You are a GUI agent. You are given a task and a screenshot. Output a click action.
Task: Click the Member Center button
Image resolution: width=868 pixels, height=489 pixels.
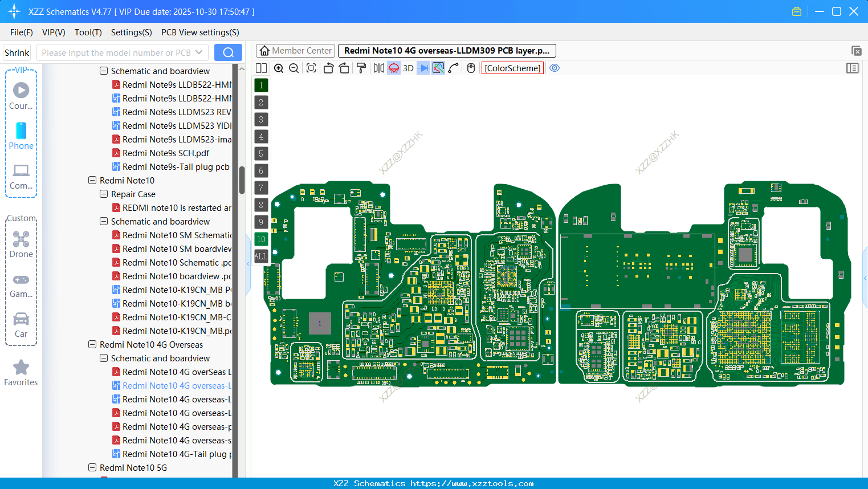pyautogui.click(x=295, y=51)
